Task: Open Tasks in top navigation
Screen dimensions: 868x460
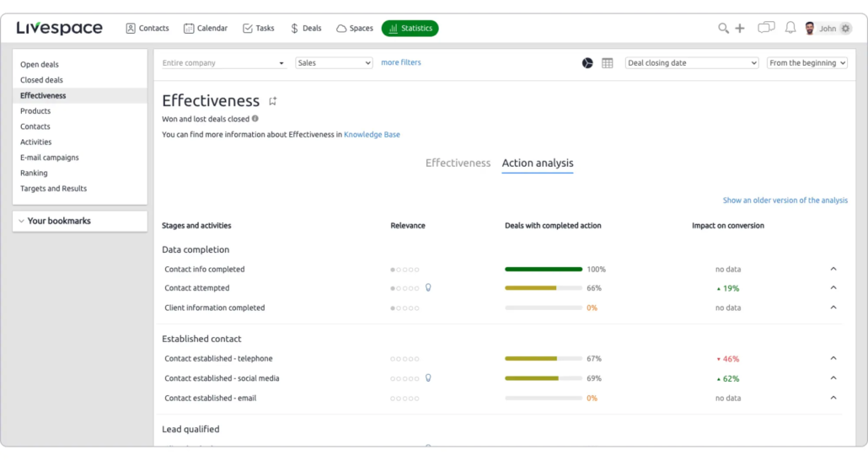Action: (259, 29)
